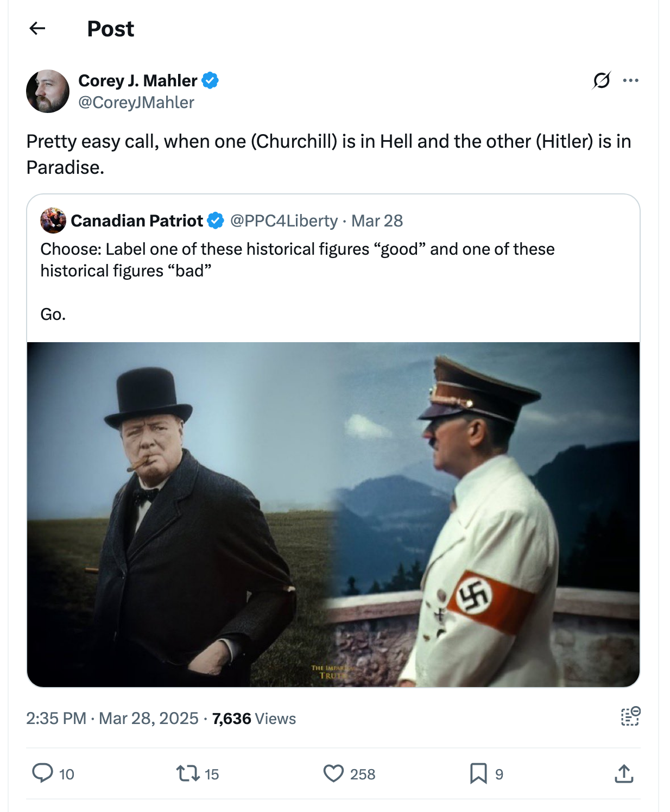This screenshot has width=670, height=812.
Task: Click Corey J. Mahler's profile avatar
Action: click(48, 91)
